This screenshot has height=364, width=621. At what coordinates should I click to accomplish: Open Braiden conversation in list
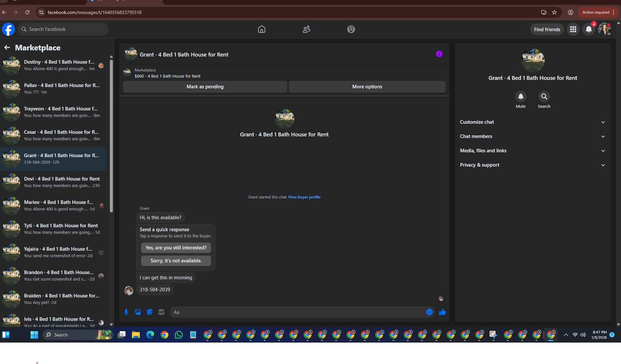pos(53,299)
